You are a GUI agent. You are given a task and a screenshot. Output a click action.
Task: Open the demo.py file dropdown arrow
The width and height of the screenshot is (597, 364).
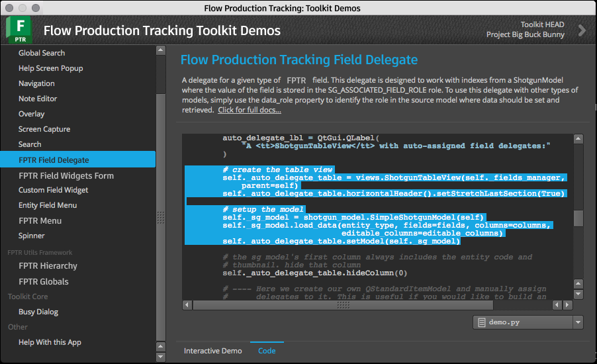coord(578,322)
